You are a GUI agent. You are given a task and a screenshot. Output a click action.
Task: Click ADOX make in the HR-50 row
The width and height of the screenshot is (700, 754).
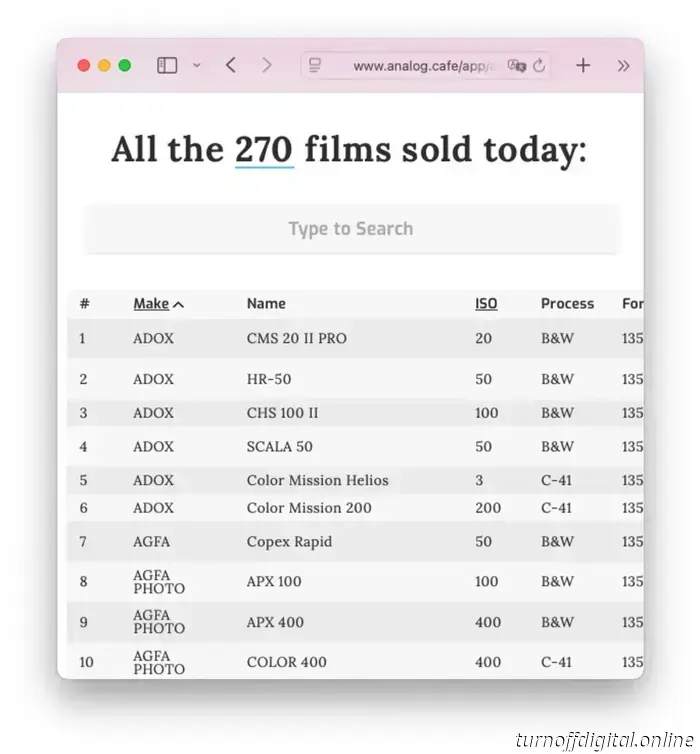click(153, 379)
